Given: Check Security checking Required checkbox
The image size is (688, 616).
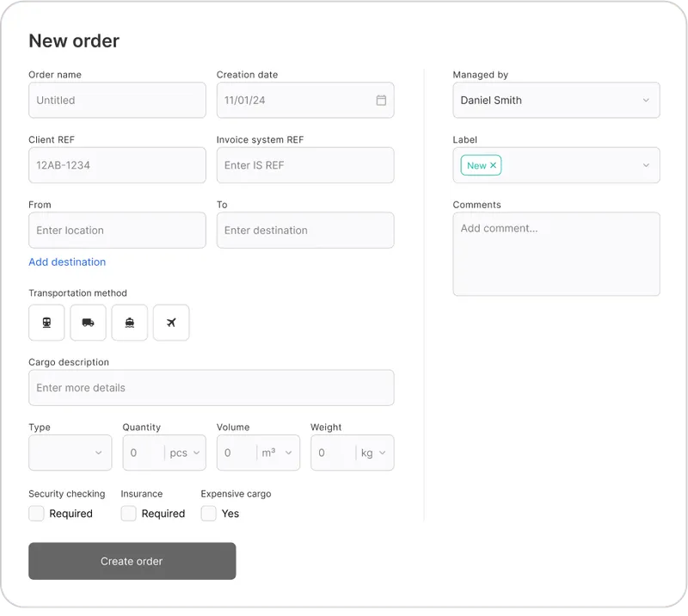Looking at the screenshot, I should 36,514.
